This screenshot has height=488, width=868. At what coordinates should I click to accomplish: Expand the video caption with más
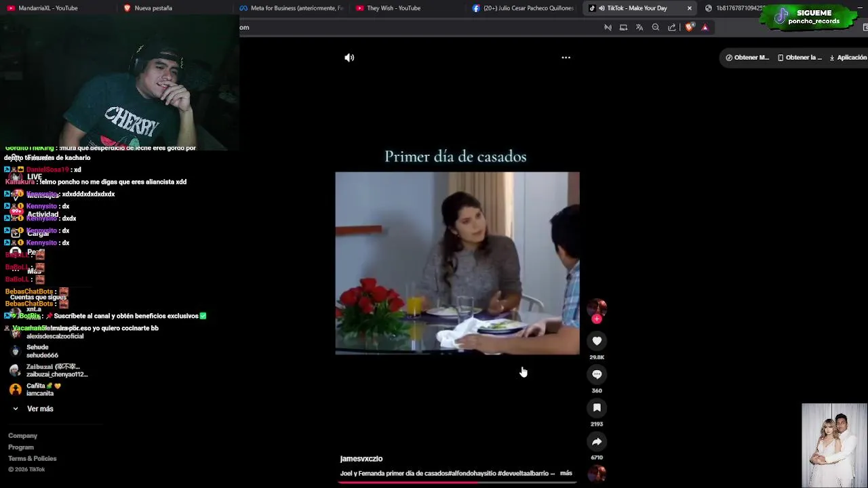click(x=566, y=473)
